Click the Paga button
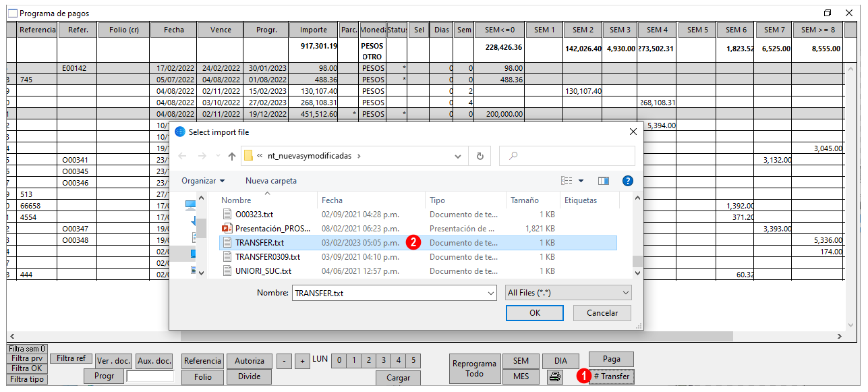 tap(612, 360)
